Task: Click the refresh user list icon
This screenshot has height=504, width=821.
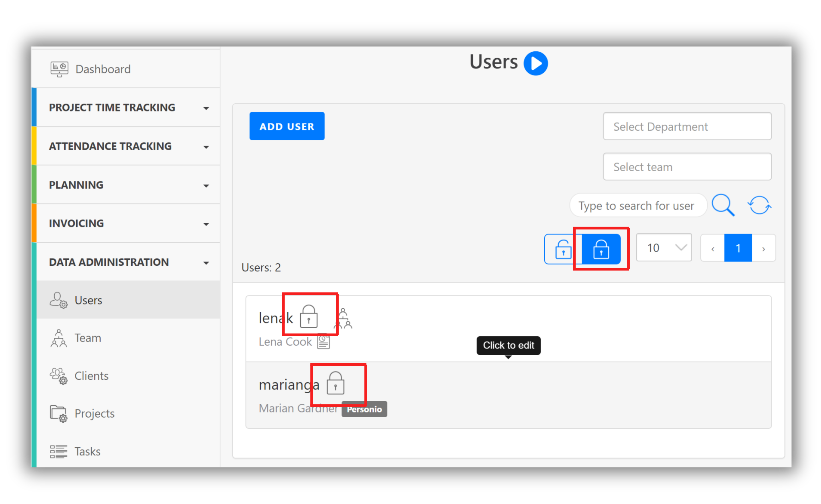Action: [759, 205]
